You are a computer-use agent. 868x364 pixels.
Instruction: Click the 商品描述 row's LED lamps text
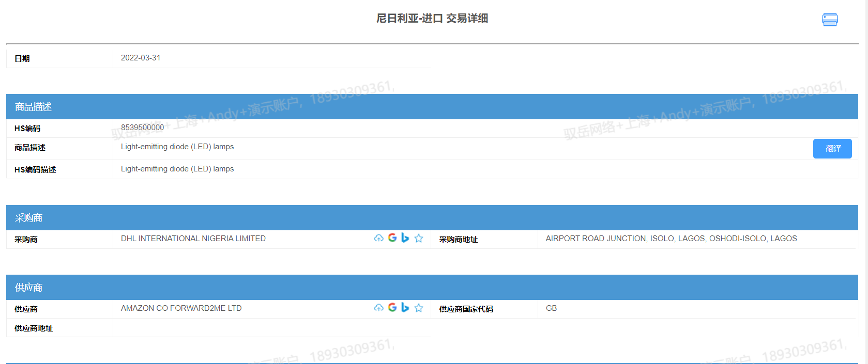(x=177, y=147)
